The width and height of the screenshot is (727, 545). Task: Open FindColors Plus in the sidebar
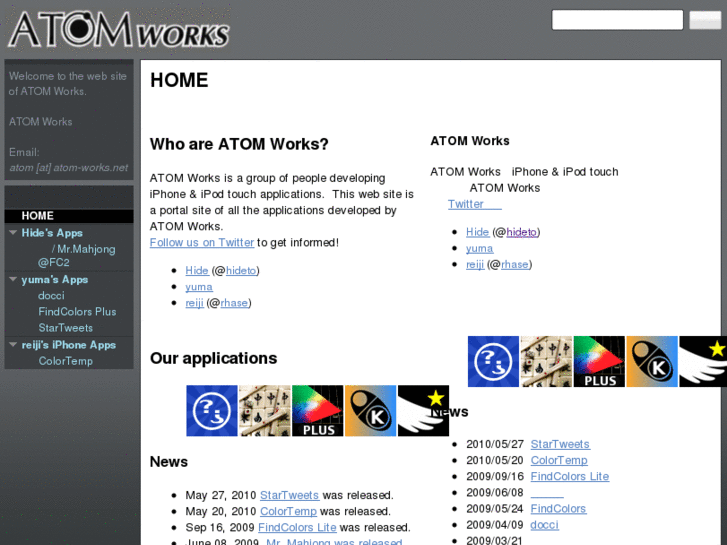point(77,312)
